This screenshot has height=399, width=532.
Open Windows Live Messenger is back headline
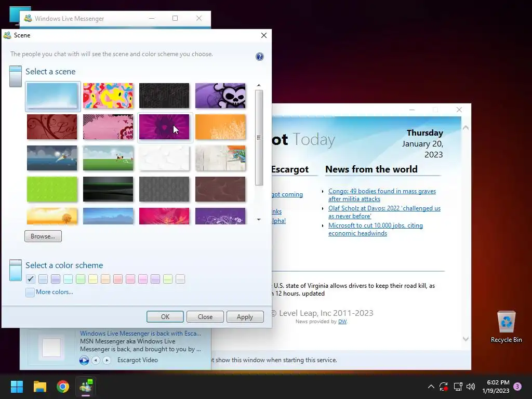point(140,334)
